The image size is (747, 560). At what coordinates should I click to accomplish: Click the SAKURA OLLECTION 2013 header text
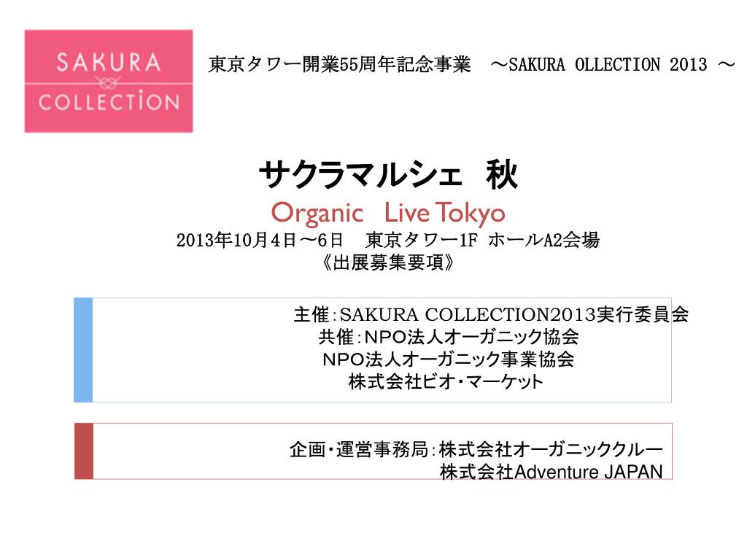(608, 64)
